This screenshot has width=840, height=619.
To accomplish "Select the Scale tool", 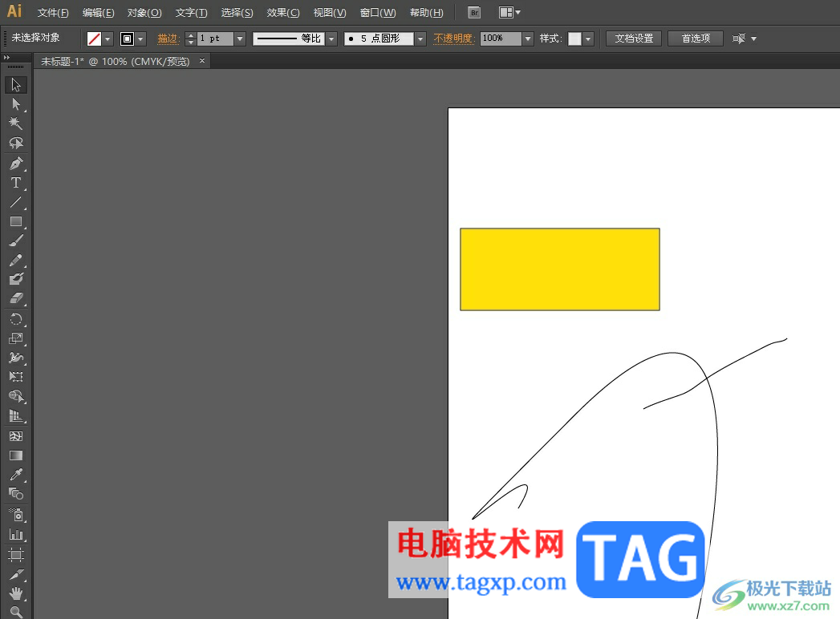I will (x=16, y=338).
